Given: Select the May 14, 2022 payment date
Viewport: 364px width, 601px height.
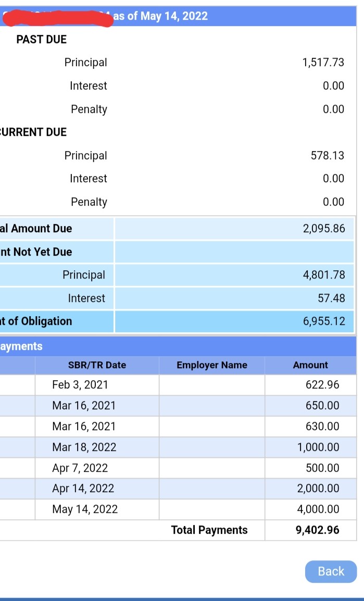Looking at the screenshot, I should pos(85,509).
